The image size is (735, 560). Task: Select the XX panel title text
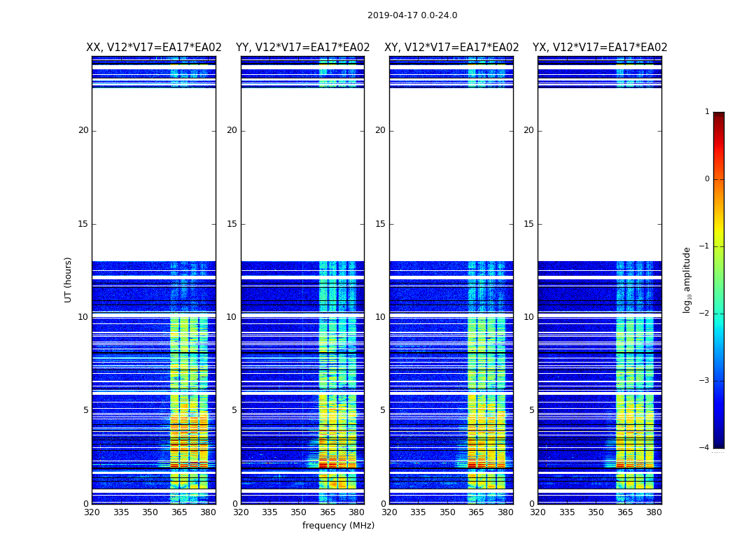pos(153,48)
